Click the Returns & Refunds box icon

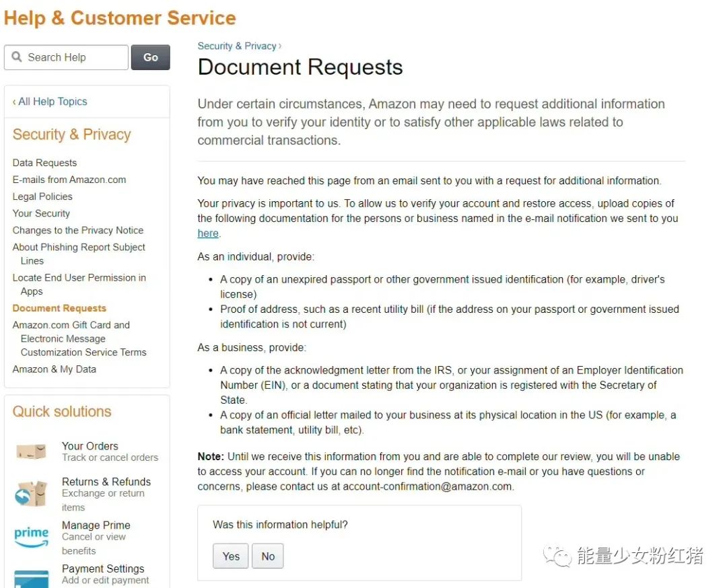(x=31, y=493)
